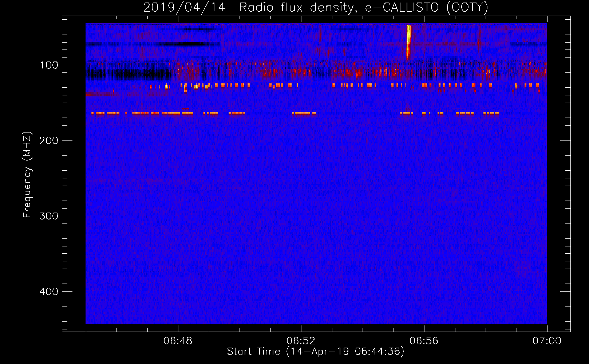Image resolution: width=589 pixels, height=364 pixels.
Task: Click the 300 frequency tick label
Action: [x=49, y=216]
